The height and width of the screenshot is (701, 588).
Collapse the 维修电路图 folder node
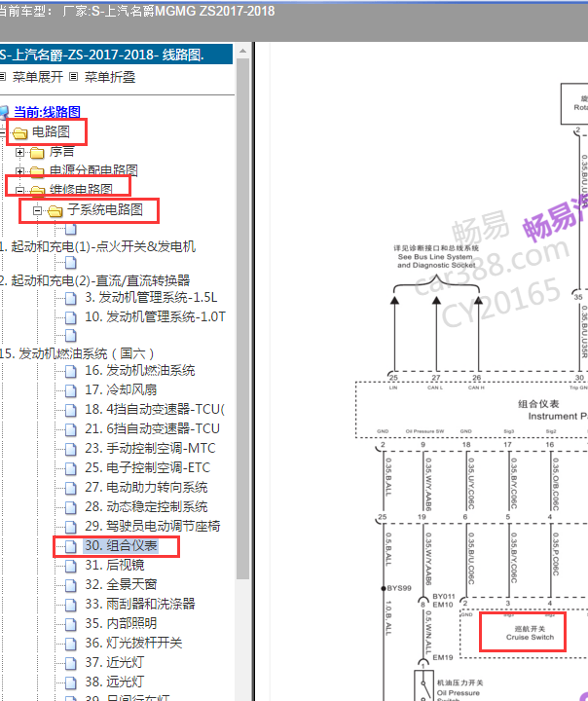pyautogui.click(x=19, y=191)
